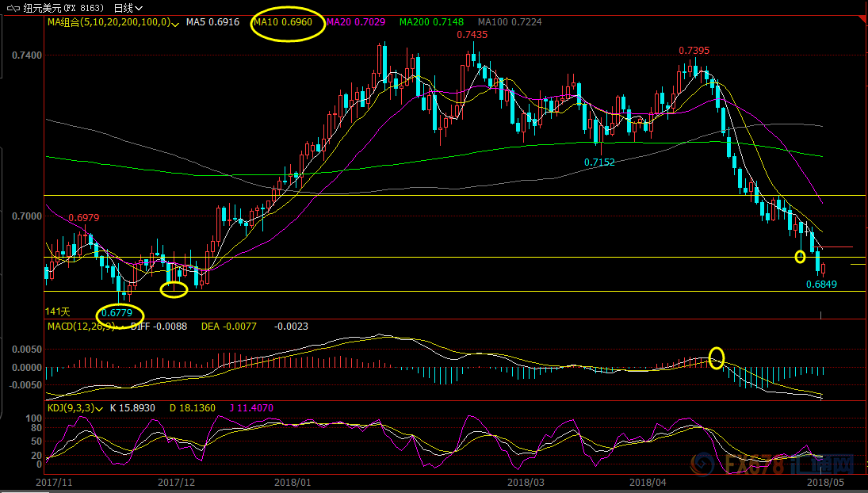The height and width of the screenshot is (493, 868).
Task: Click the 2018/04 date axis label
Action: click(x=648, y=483)
